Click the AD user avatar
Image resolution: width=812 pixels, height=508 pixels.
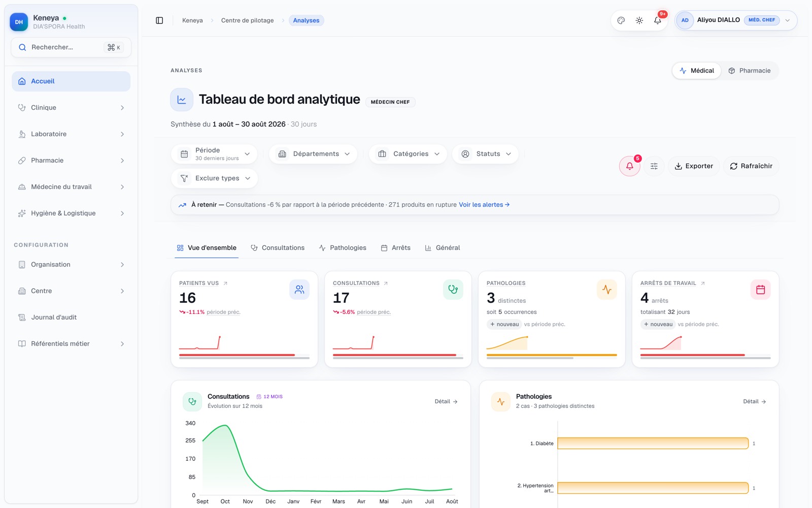[685, 20]
